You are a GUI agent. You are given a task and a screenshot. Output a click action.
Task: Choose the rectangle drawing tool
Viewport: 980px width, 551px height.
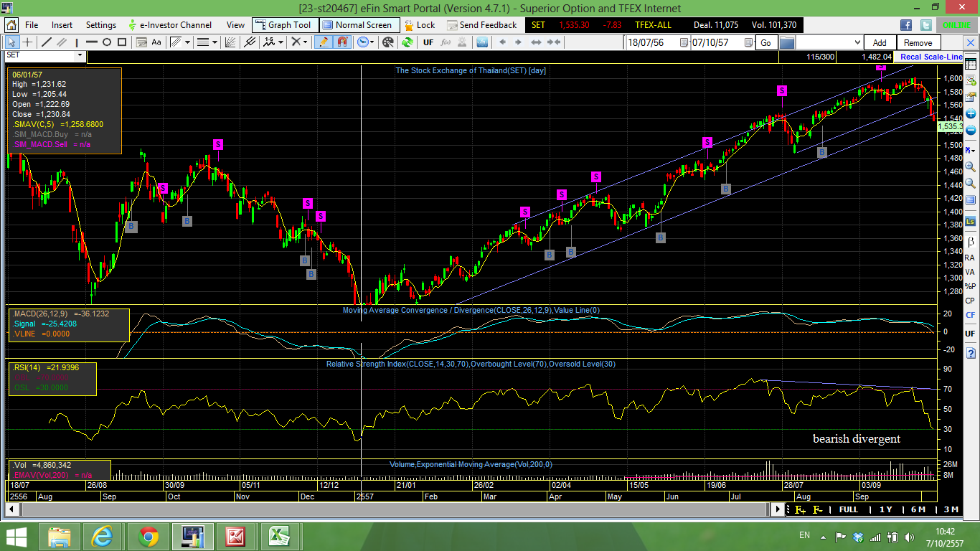click(x=123, y=42)
